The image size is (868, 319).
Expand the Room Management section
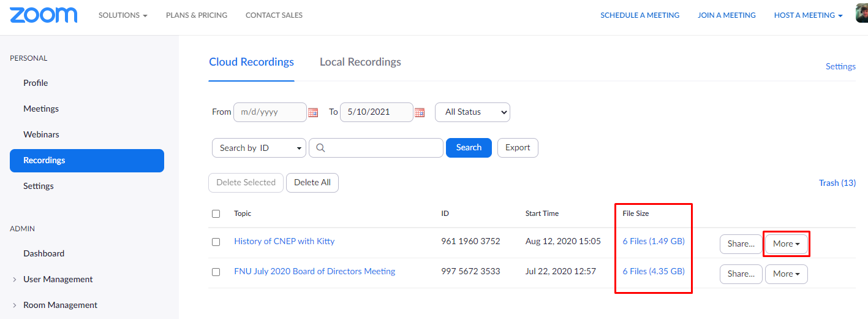tap(55, 305)
